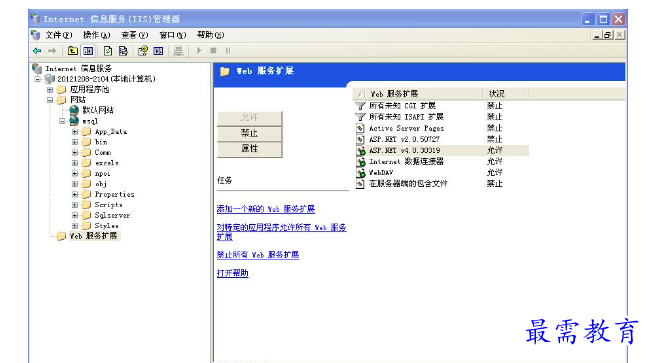Image resolution: width=647 pixels, height=363 pixels.
Task: Collapse the 20121208-2104 (本地计算机) node
Action: click(x=38, y=79)
